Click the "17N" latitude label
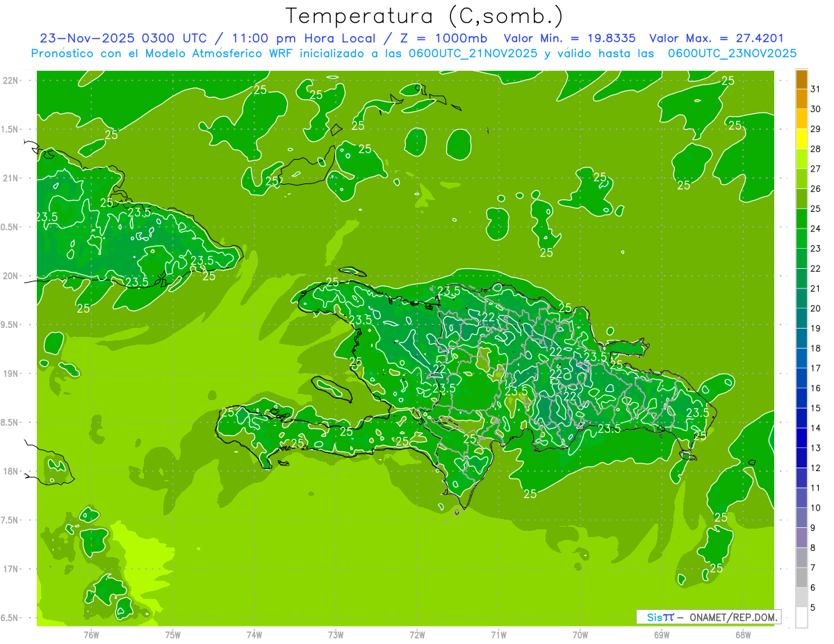834x644 pixels. click(x=10, y=569)
